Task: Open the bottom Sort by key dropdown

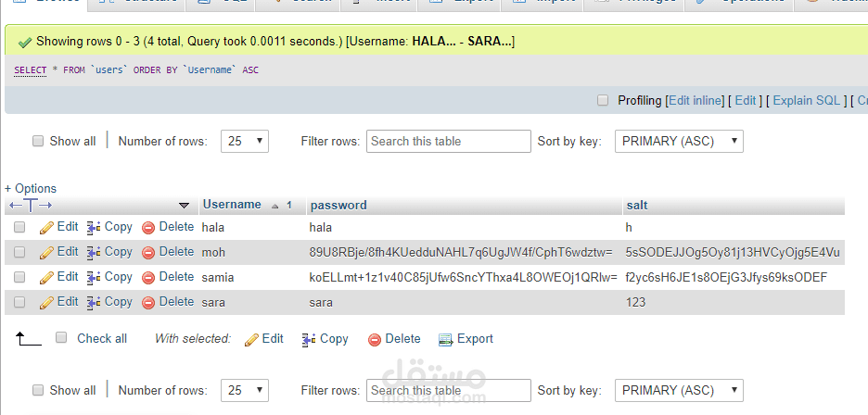Action: tap(679, 390)
